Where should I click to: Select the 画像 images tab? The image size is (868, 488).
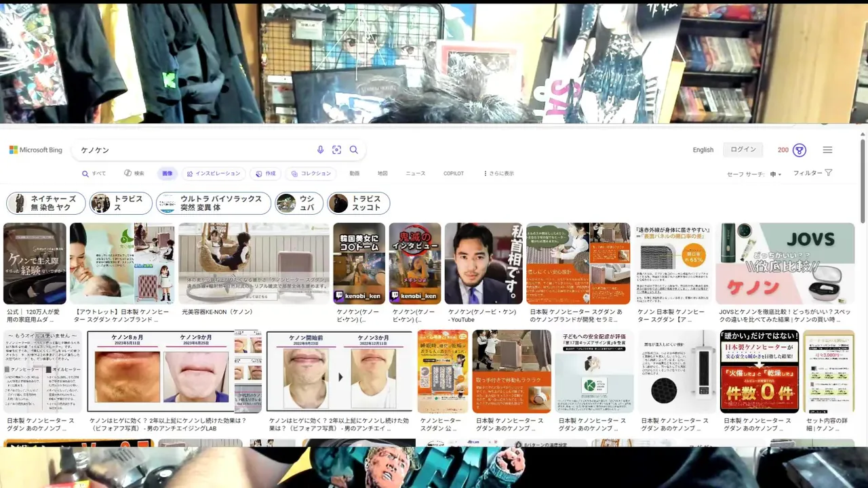tap(167, 174)
